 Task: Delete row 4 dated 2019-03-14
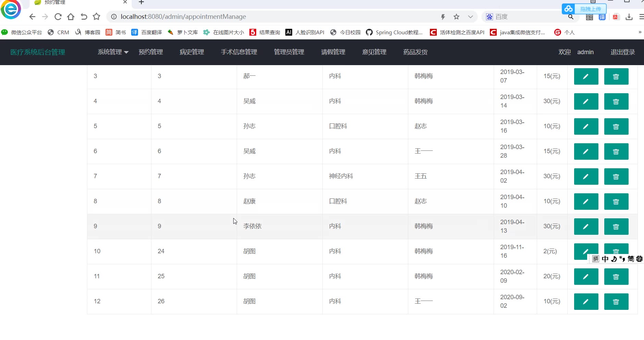click(616, 101)
